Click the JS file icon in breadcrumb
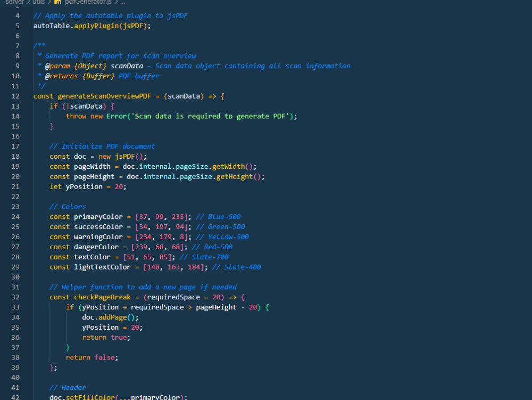 [x=57, y=2]
